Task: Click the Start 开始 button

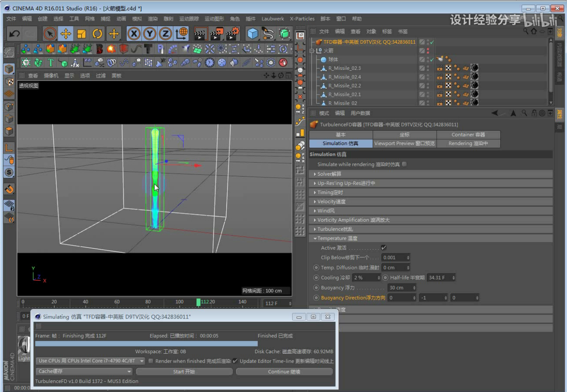Action: click(x=184, y=372)
